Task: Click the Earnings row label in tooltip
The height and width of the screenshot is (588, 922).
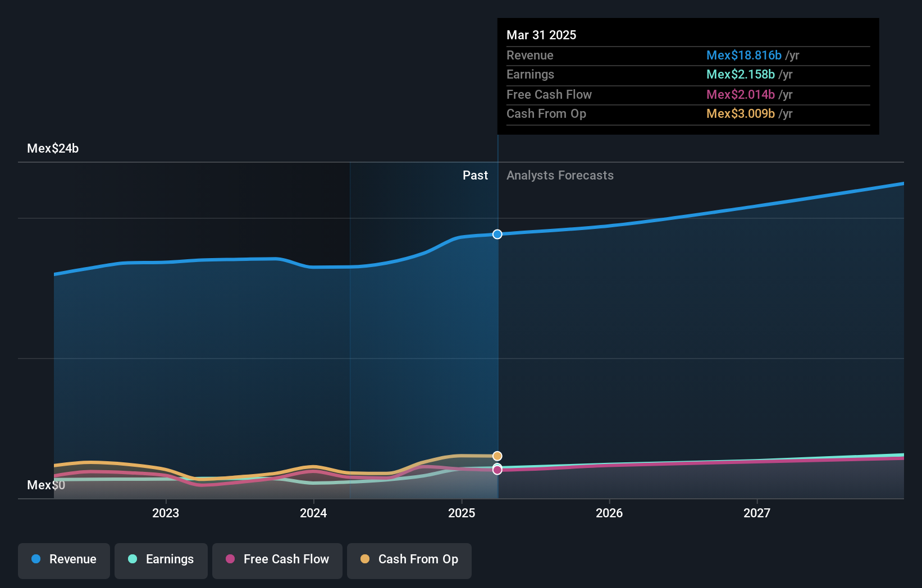Action: click(x=530, y=74)
